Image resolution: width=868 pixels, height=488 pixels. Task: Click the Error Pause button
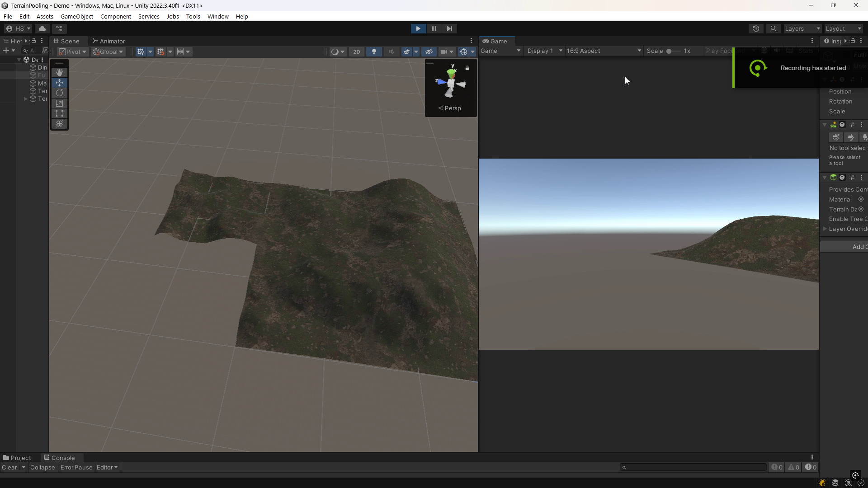[76, 467]
